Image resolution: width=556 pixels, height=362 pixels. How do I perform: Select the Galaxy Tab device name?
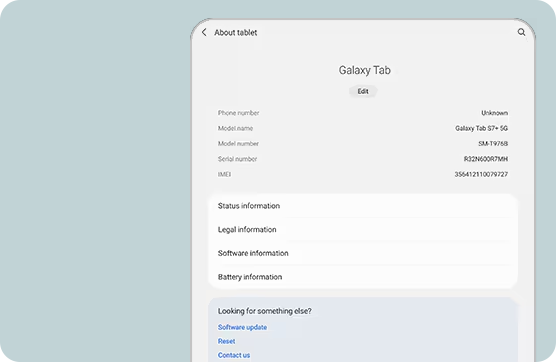(365, 70)
